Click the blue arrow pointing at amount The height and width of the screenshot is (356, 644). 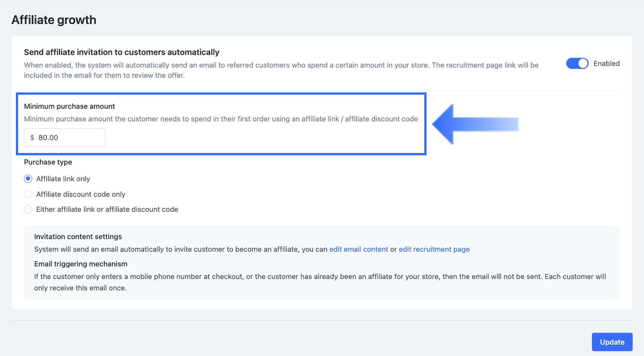pyautogui.click(x=475, y=124)
